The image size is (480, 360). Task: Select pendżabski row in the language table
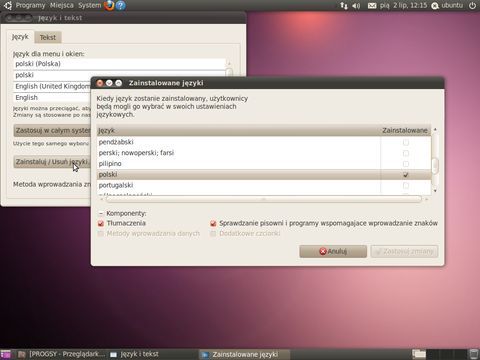264,142
